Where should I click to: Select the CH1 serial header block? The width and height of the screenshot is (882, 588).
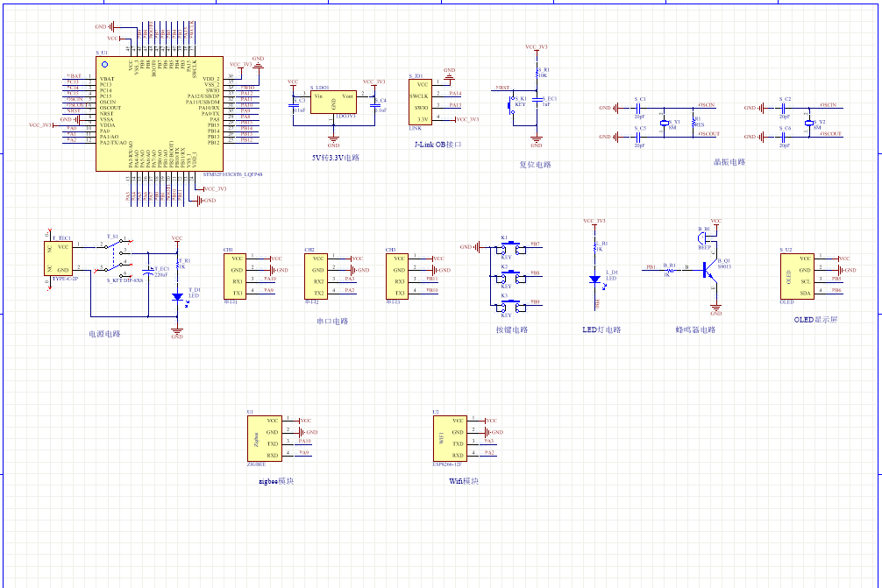[x=236, y=276]
